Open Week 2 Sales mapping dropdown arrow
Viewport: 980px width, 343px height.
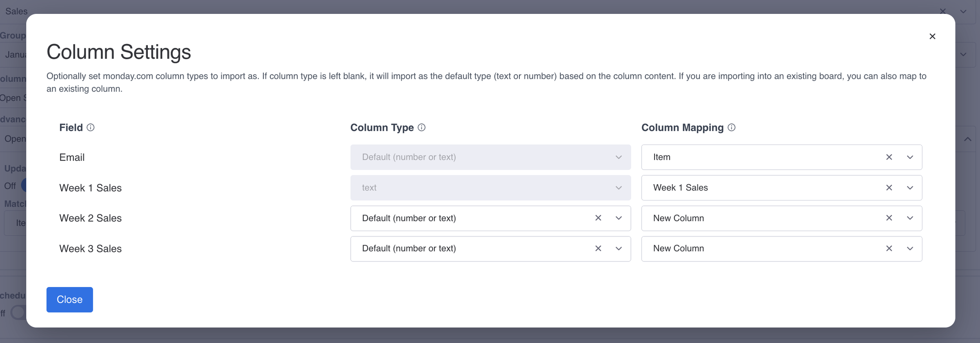point(910,218)
